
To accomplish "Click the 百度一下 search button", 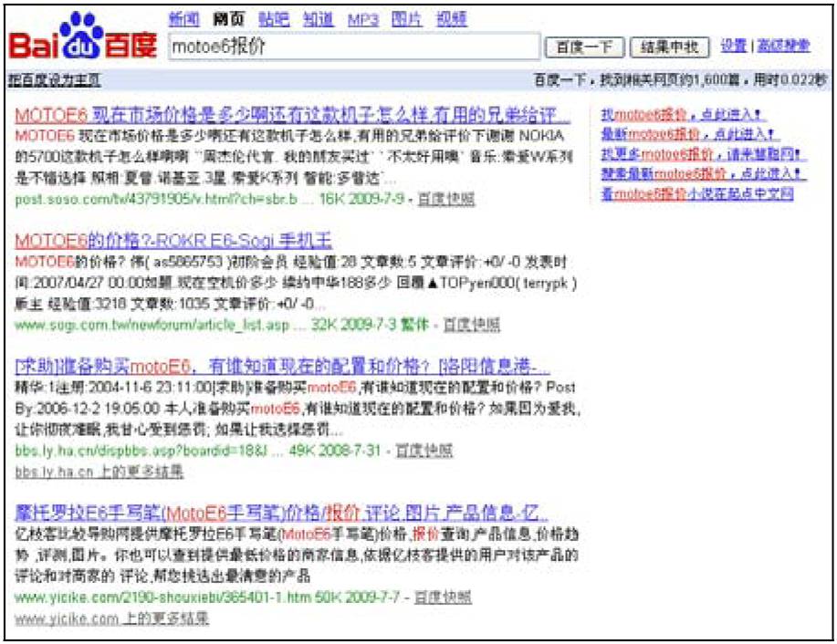I will (x=584, y=47).
